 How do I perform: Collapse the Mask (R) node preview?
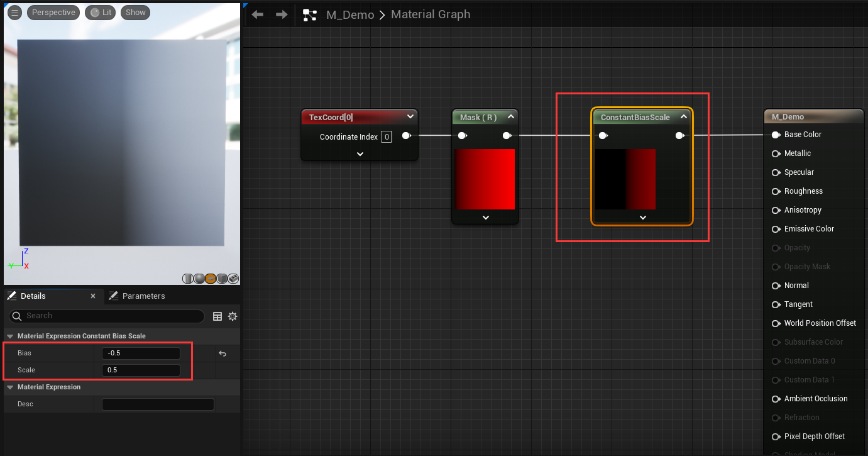click(510, 117)
